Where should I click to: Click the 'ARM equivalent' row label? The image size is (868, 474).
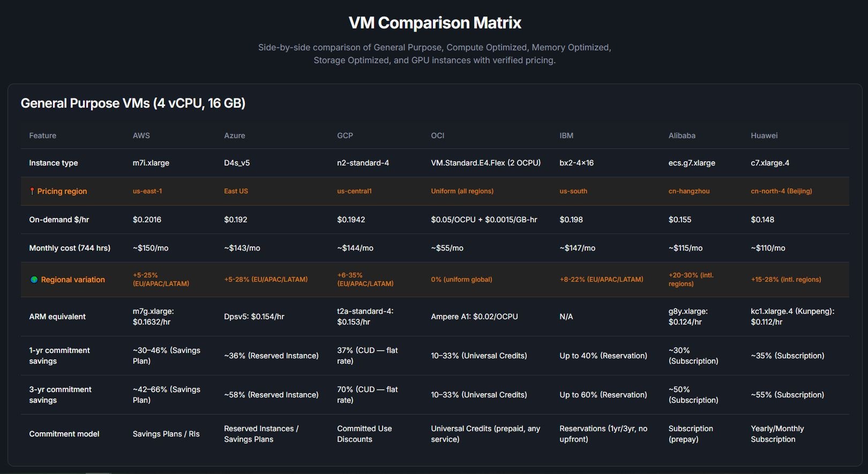(57, 317)
